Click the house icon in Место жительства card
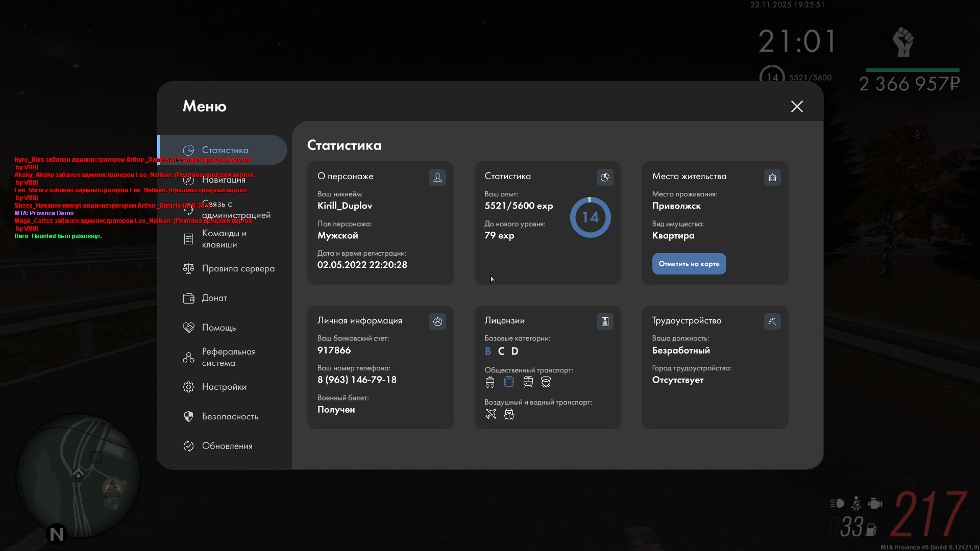The width and height of the screenshot is (980, 551). point(772,177)
